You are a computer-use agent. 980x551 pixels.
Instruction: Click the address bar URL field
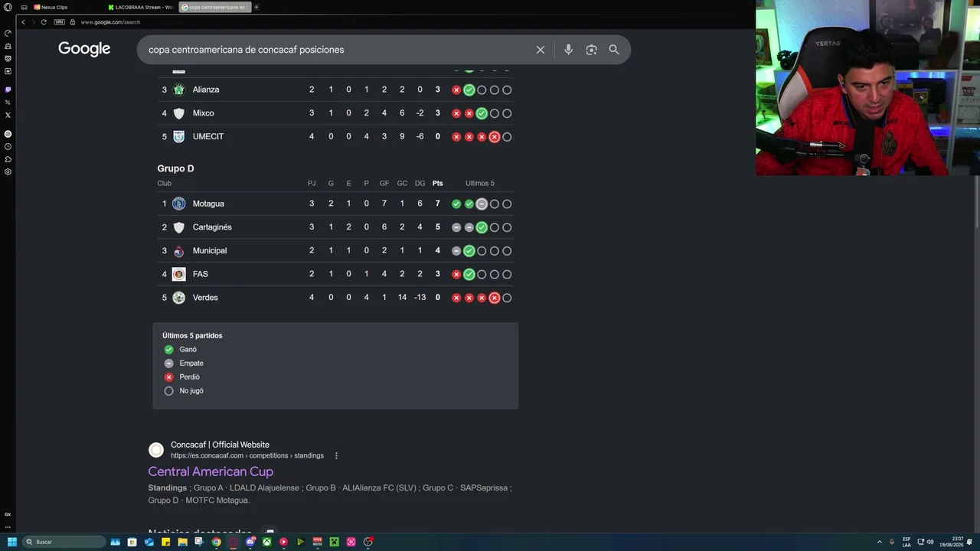[x=110, y=22]
